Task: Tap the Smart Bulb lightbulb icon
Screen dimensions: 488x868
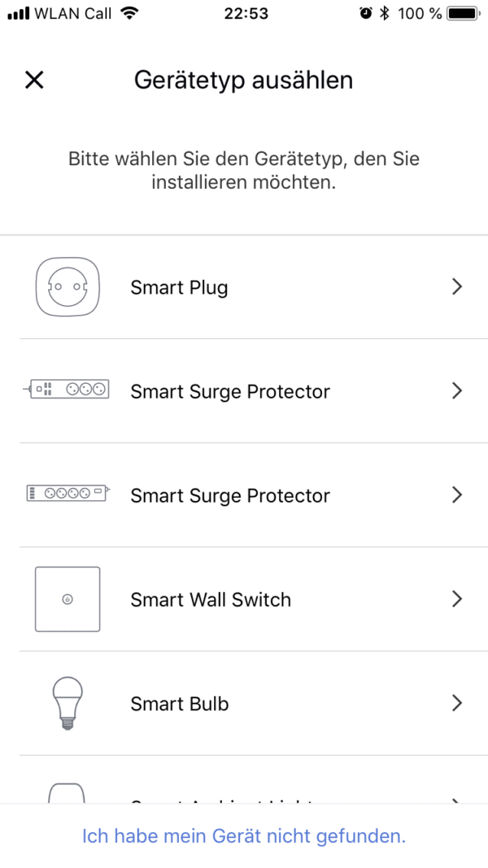Action: tap(68, 703)
